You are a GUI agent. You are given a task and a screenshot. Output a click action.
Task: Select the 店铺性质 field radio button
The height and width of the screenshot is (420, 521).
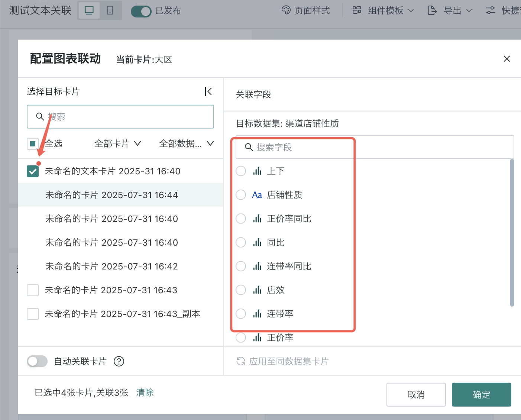pyautogui.click(x=241, y=195)
